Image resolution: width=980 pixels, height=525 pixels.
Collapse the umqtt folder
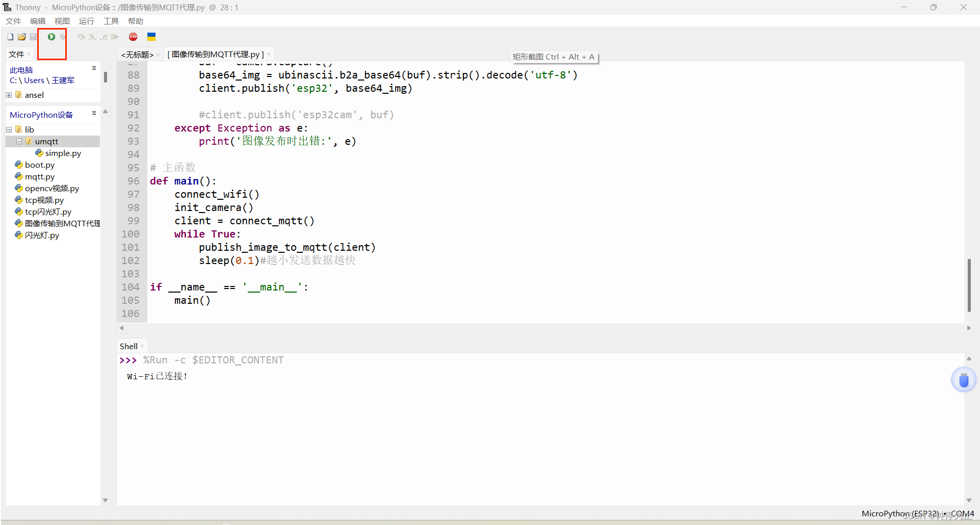[19, 141]
